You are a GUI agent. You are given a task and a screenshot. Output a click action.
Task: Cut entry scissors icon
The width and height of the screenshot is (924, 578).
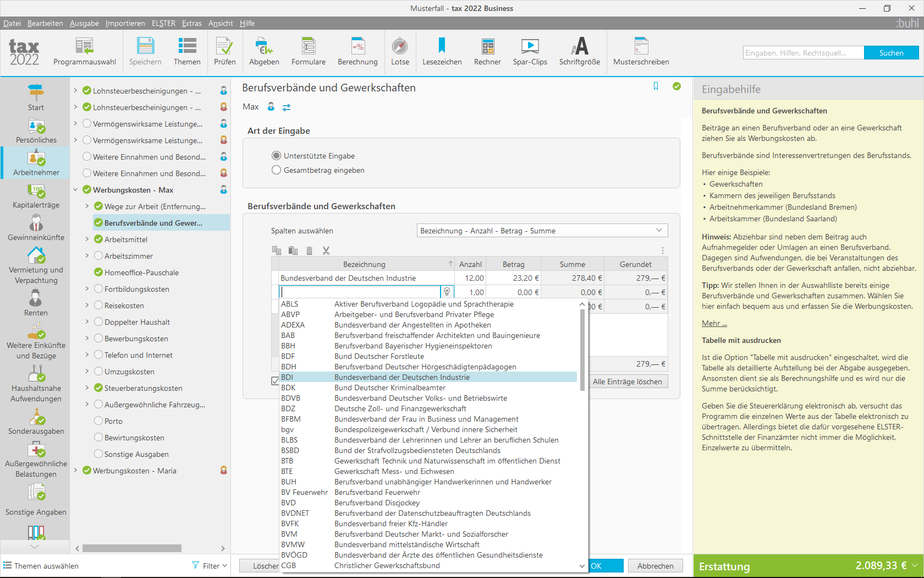326,250
